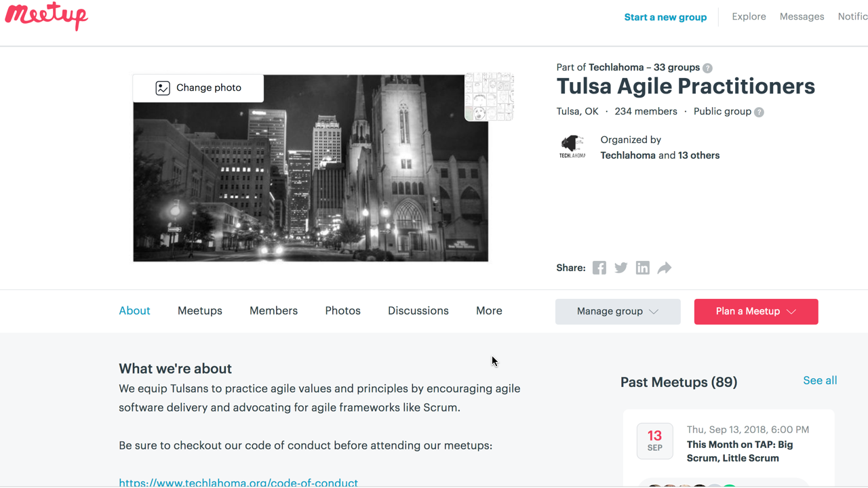This screenshot has height=488, width=868.
Task: Click Thu, Sep 13, 2018, 6:00 PM text
Action: tap(748, 429)
